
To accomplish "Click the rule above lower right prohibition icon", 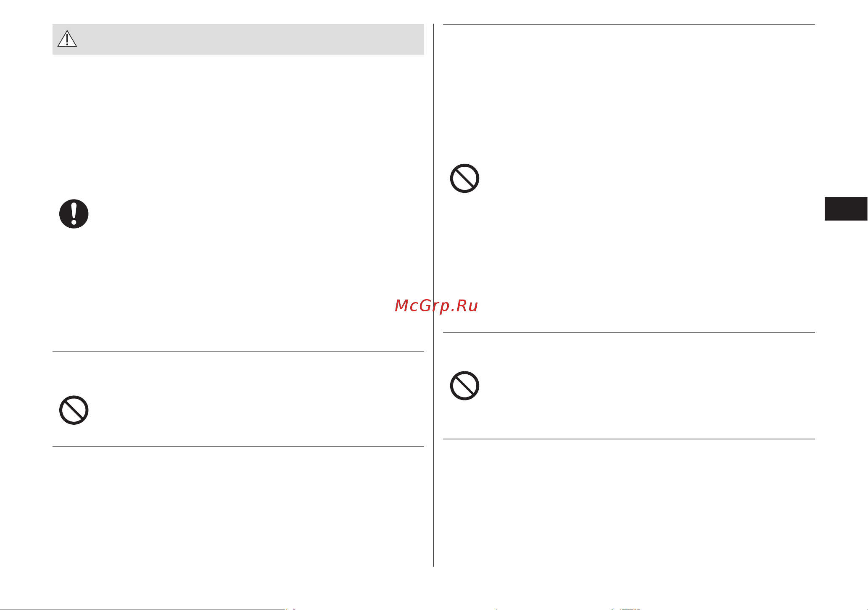I will (629, 332).
